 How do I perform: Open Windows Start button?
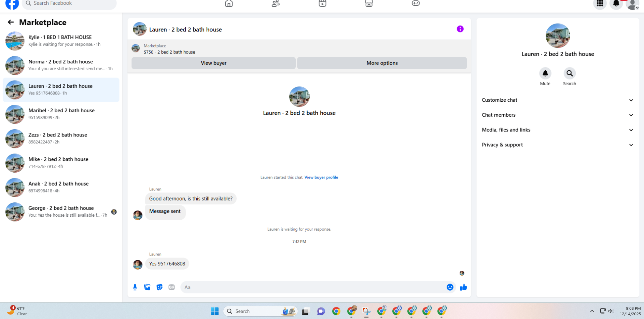point(214,311)
